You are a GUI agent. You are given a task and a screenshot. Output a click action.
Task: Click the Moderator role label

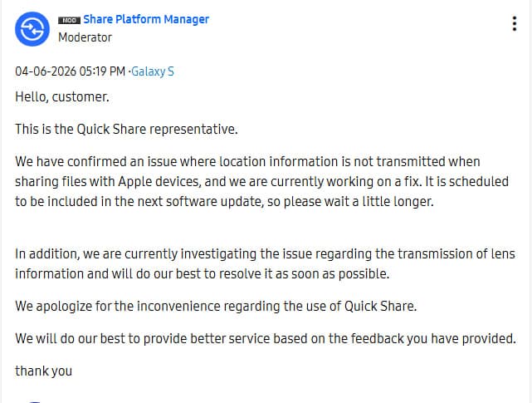click(85, 37)
